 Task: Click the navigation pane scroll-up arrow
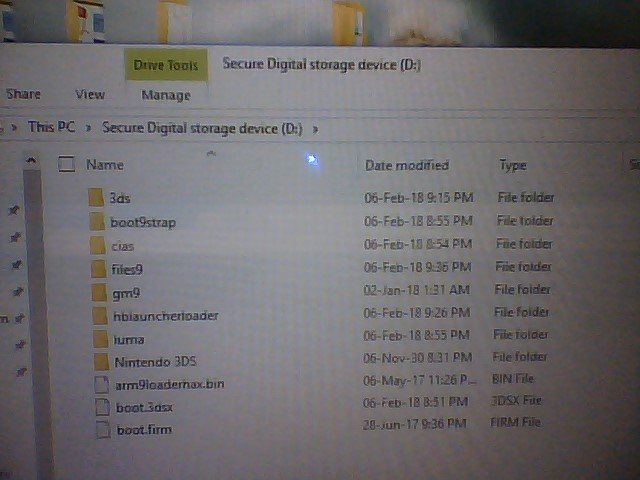pos(31,160)
